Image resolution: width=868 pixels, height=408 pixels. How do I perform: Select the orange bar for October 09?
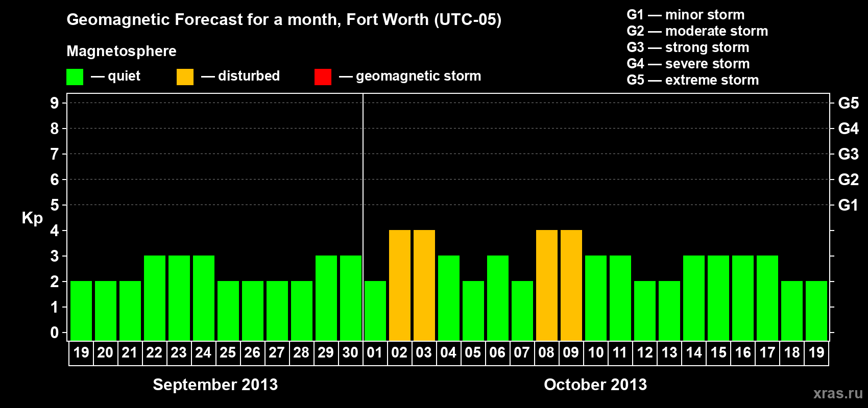click(571, 286)
